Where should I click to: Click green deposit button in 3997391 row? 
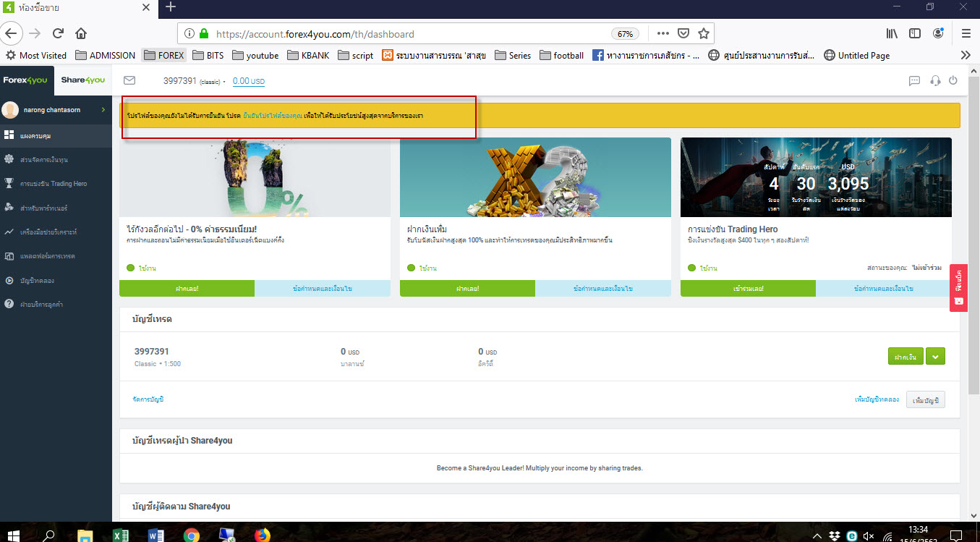point(906,357)
